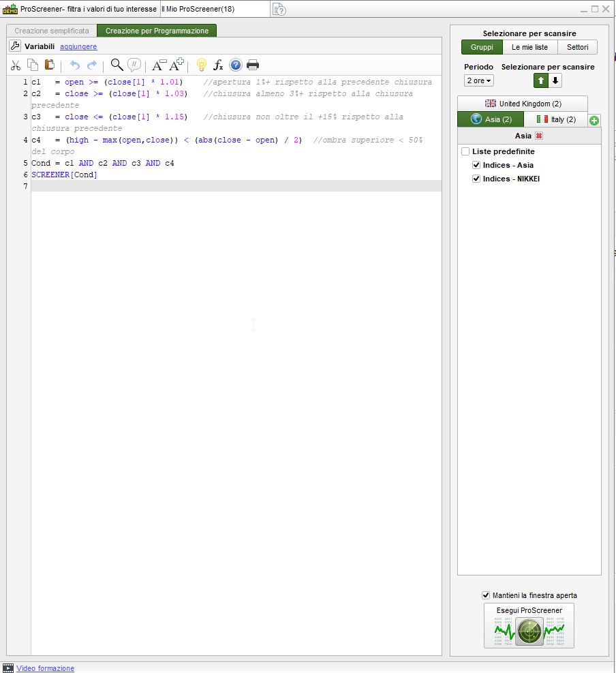Open title bar help document icon
Image resolution: width=616 pixels, height=673 pixels.
click(279, 9)
